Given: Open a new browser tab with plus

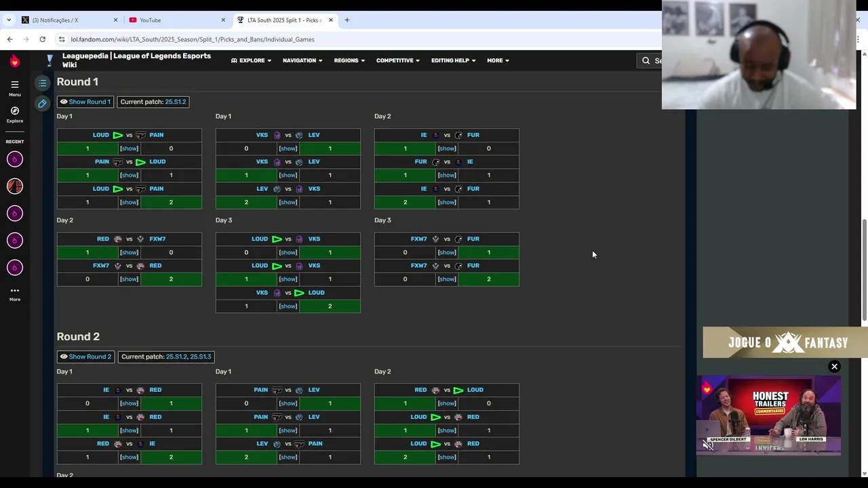Looking at the screenshot, I should [347, 20].
